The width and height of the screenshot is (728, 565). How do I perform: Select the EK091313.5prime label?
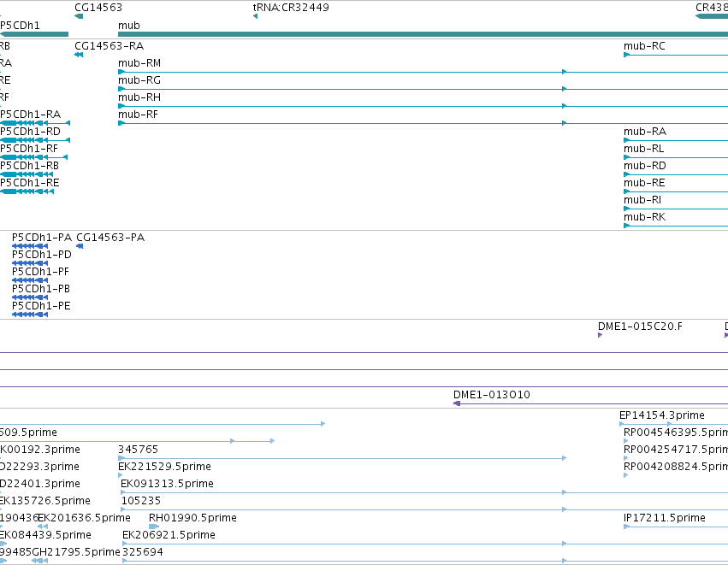click(167, 484)
